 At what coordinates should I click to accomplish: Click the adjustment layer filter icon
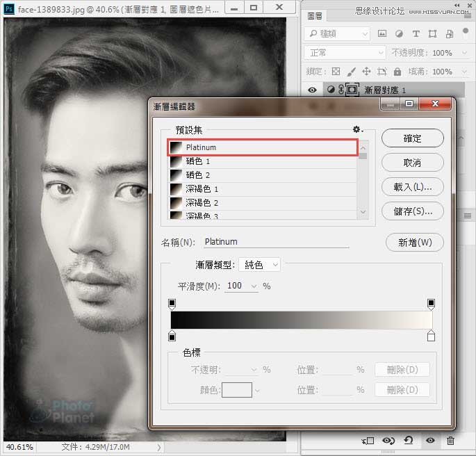(399, 33)
